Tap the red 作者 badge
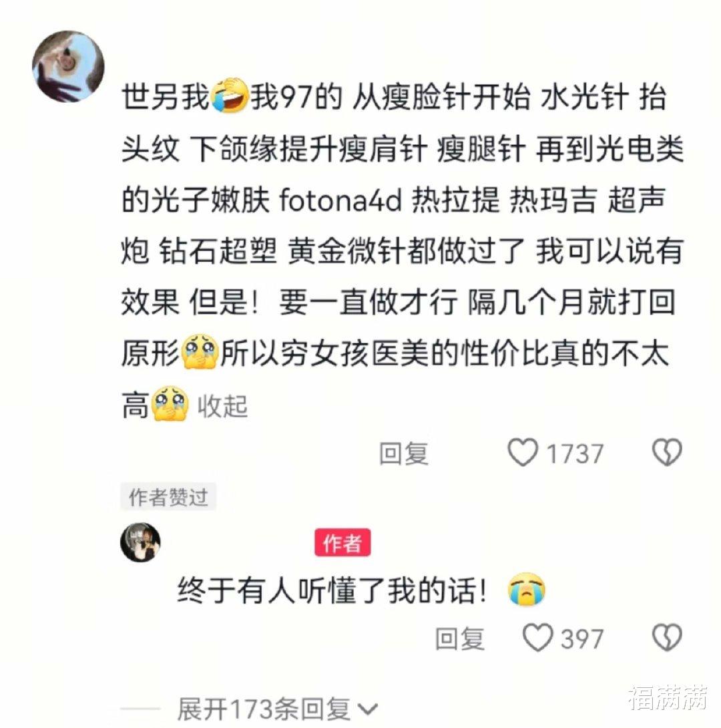The height and width of the screenshot is (728, 721). 342,542
